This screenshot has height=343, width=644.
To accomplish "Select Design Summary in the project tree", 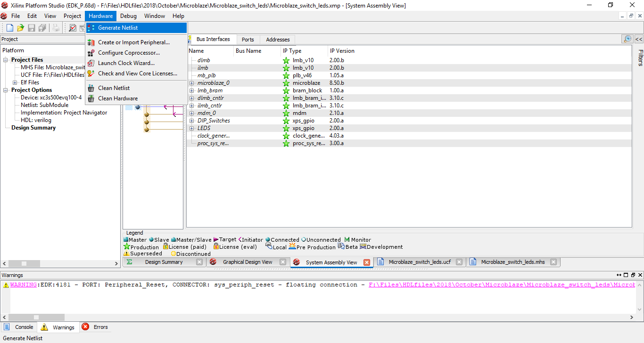I will [33, 128].
